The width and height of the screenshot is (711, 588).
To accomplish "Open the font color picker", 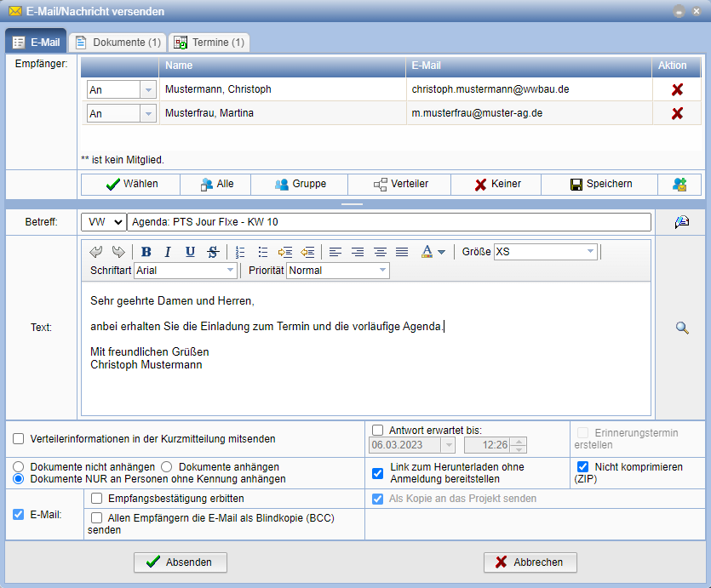I will pyautogui.click(x=433, y=252).
